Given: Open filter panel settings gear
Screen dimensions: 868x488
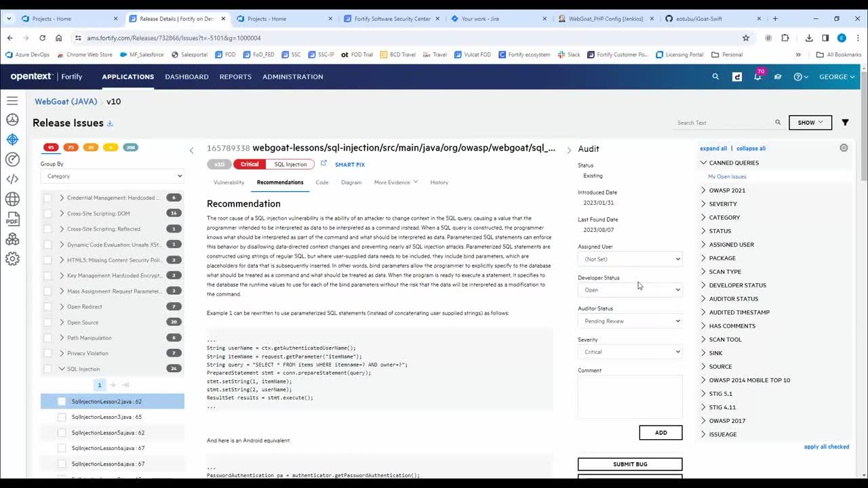Looking at the screenshot, I should 844,148.
